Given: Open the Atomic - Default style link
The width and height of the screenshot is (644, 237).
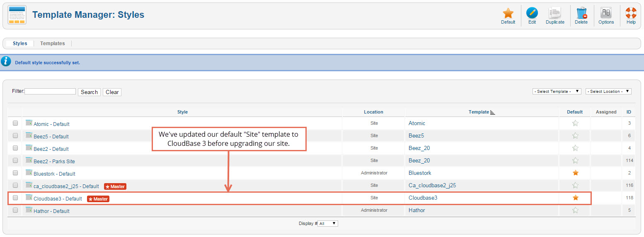Looking at the screenshot, I should [x=51, y=124].
